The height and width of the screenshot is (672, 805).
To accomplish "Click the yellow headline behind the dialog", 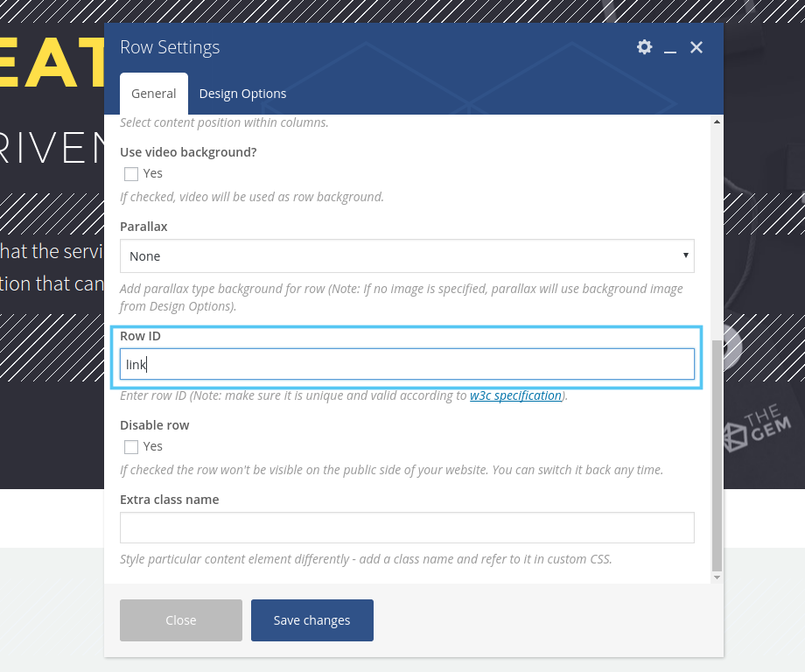I will coord(52,63).
